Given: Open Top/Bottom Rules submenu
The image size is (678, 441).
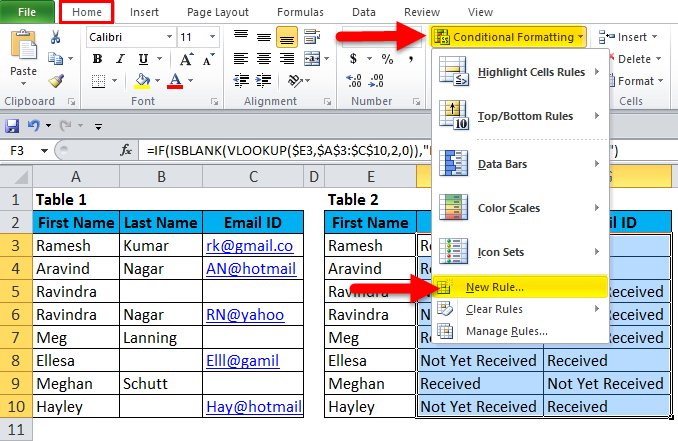Looking at the screenshot, I should tap(520, 116).
